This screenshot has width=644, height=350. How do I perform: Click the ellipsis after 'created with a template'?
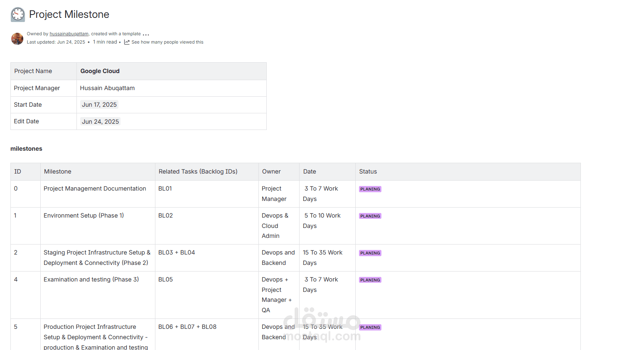point(146,34)
